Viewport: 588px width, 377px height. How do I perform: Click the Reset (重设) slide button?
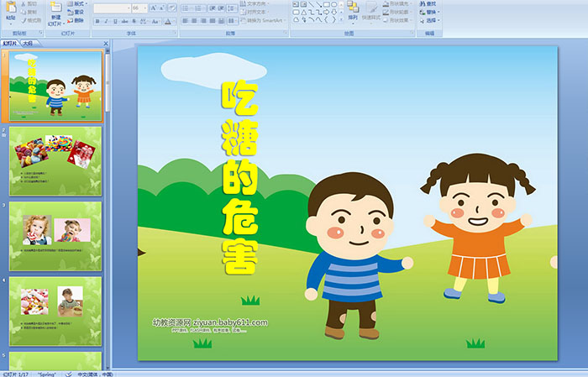pyautogui.click(x=76, y=12)
